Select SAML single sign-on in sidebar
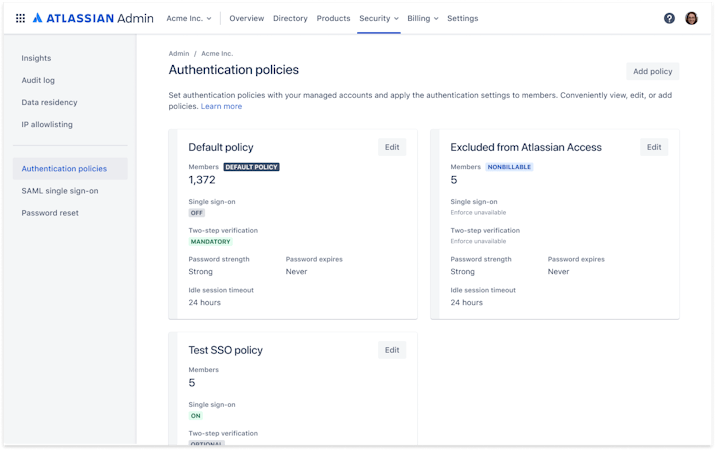 pyautogui.click(x=60, y=191)
